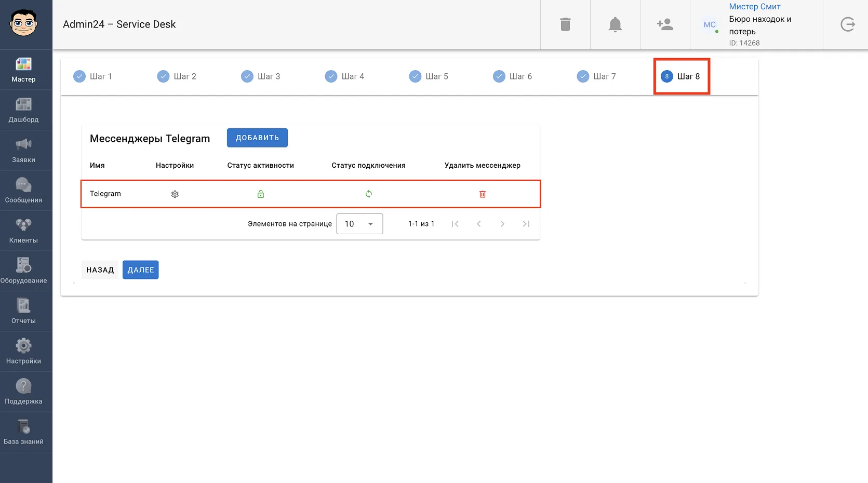The width and height of the screenshot is (868, 483).
Task: Open the trash bin in header
Action: click(566, 24)
